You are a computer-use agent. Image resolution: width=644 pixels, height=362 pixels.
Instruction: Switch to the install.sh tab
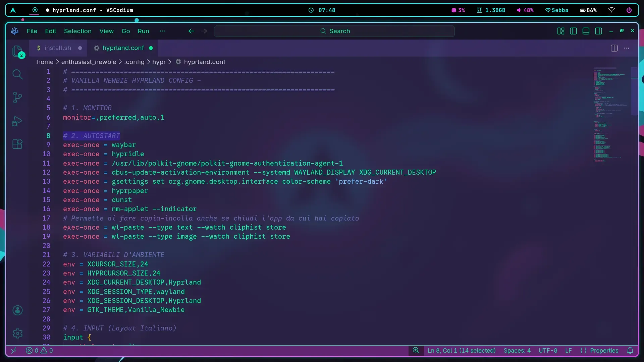(58, 48)
